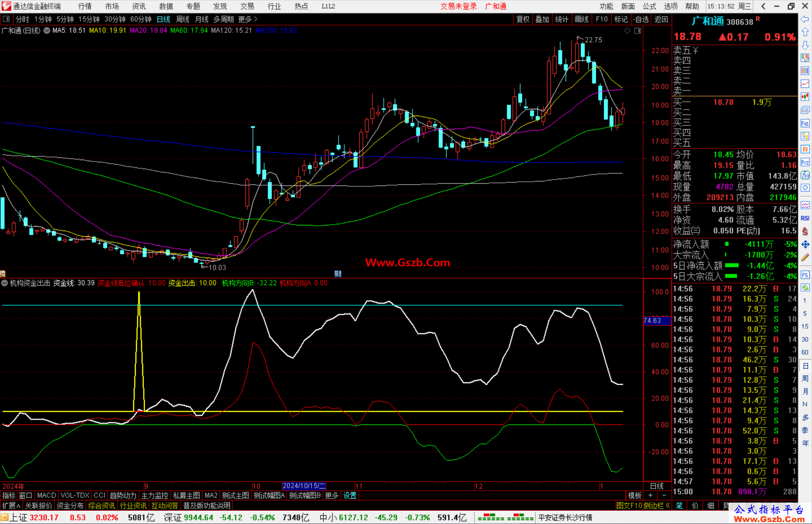Switch to 月线 monthly period
This screenshot has height=524, width=812.
[202, 19]
